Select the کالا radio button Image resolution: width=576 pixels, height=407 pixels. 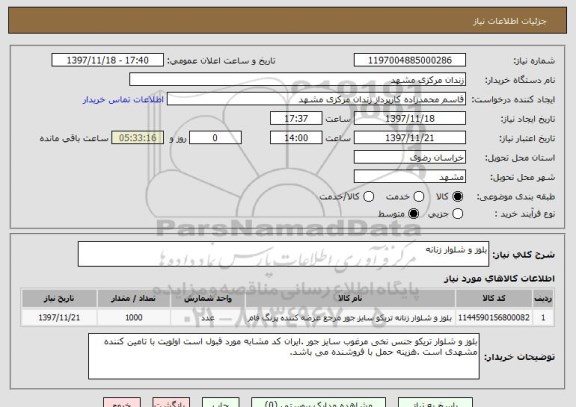(457, 197)
